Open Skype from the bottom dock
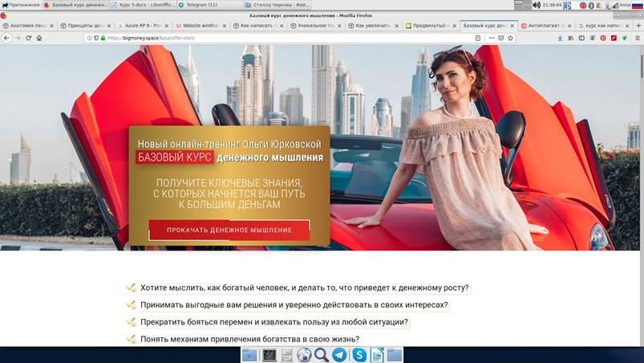 pos(359,354)
